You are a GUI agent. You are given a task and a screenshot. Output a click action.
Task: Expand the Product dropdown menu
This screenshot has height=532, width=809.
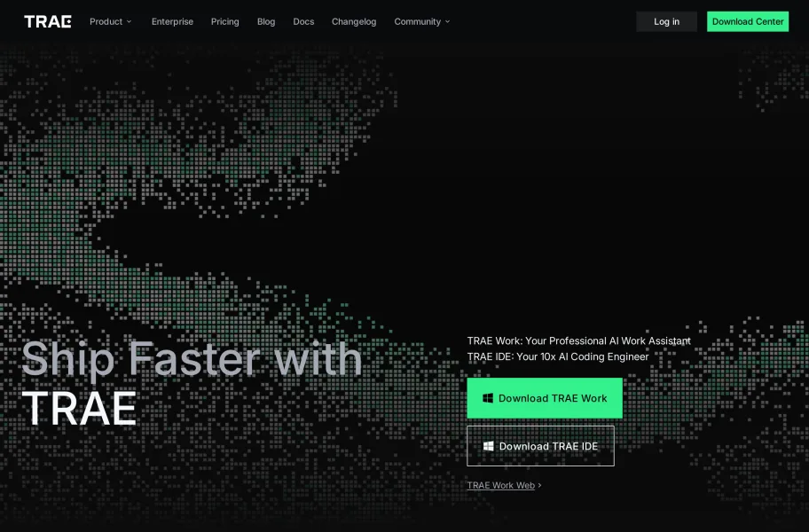pos(110,21)
